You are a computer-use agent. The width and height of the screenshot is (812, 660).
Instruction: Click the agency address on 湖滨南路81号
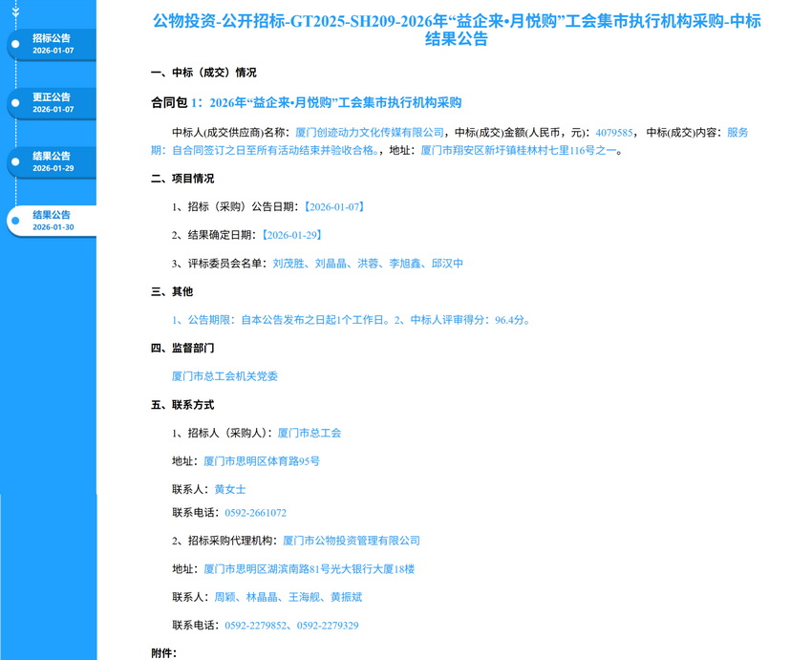click(x=310, y=569)
